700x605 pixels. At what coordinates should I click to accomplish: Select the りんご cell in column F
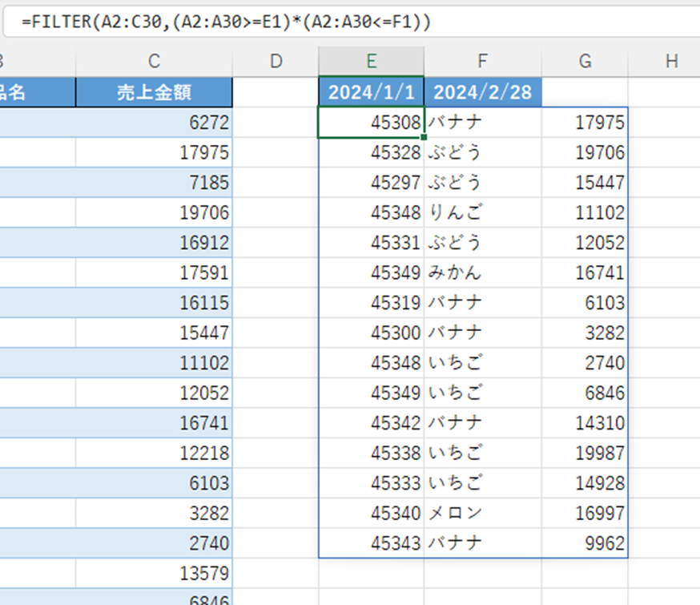click(x=482, y=213)
